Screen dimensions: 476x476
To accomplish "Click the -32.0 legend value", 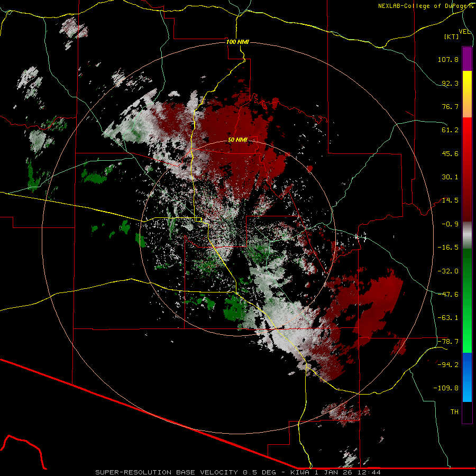I will [x=448, y=271].
